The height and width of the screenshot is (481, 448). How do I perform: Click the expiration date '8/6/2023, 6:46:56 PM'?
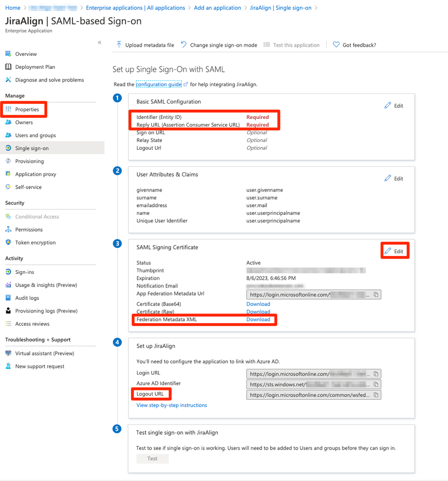click(271, 278)
